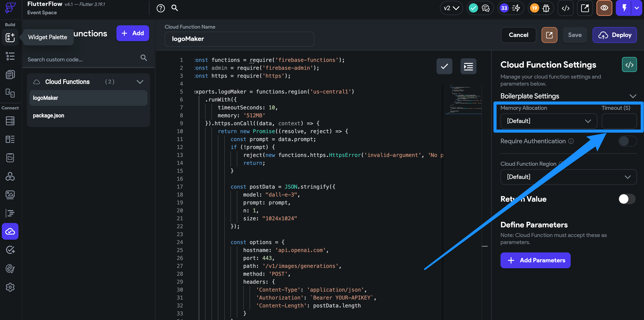The height and width of the screenshot is (320, 644).
Task: Toggle the Return Value switch
Action: coord(627,199)
